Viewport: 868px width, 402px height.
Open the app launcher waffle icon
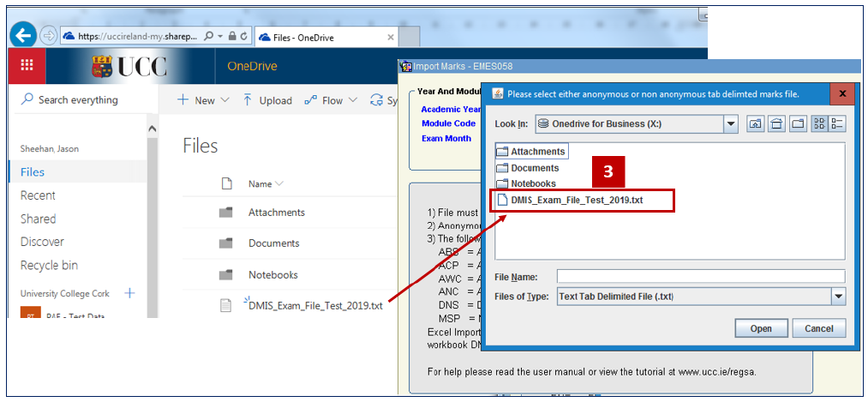[x=27, y=65]
